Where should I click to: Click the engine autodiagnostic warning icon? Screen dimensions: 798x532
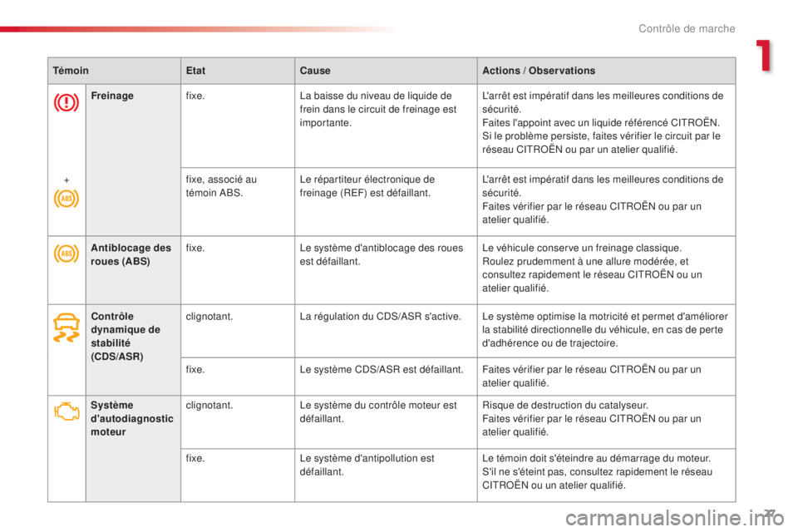(66, 411)
